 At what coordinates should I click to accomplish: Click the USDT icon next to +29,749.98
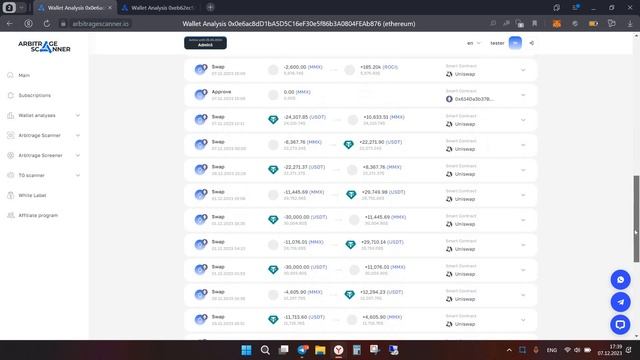(351, 195)
